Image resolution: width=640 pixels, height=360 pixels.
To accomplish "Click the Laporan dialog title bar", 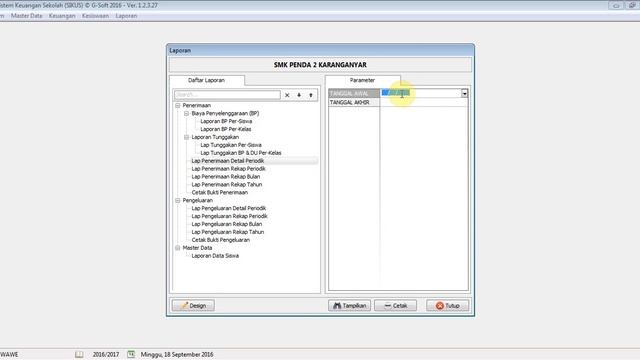I will point(320,51).
